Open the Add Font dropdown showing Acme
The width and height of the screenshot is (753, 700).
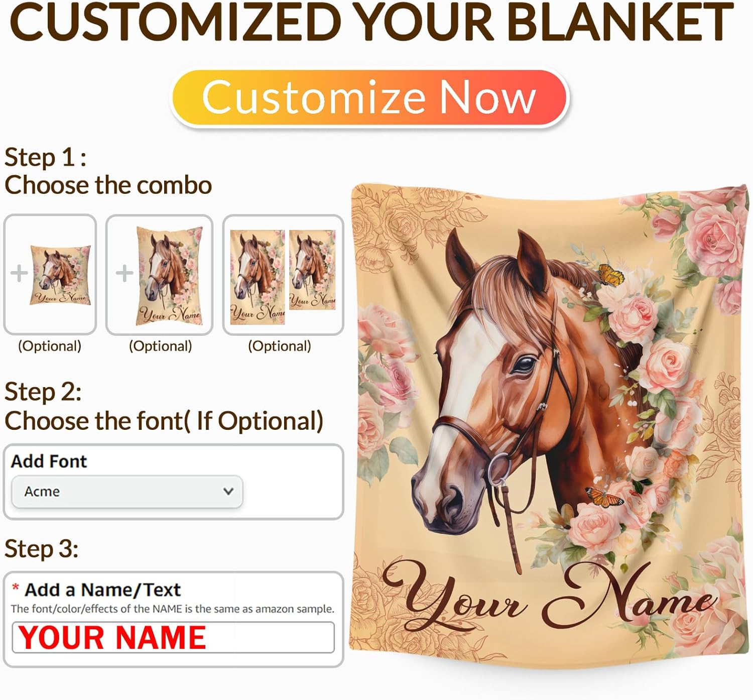(x=127, y=492)
